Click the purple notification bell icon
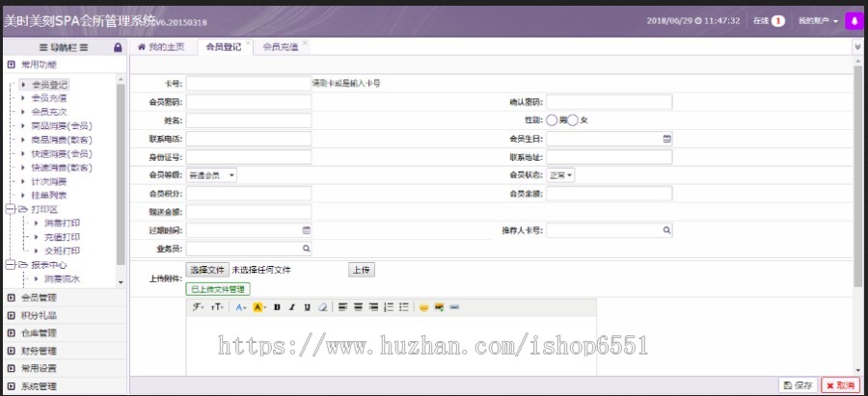 click(x=854, y=21)
